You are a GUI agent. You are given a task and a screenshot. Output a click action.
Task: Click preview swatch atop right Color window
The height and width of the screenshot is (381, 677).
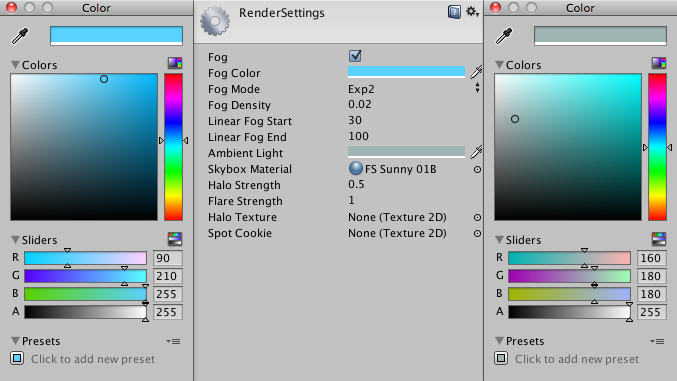point(600,36)
